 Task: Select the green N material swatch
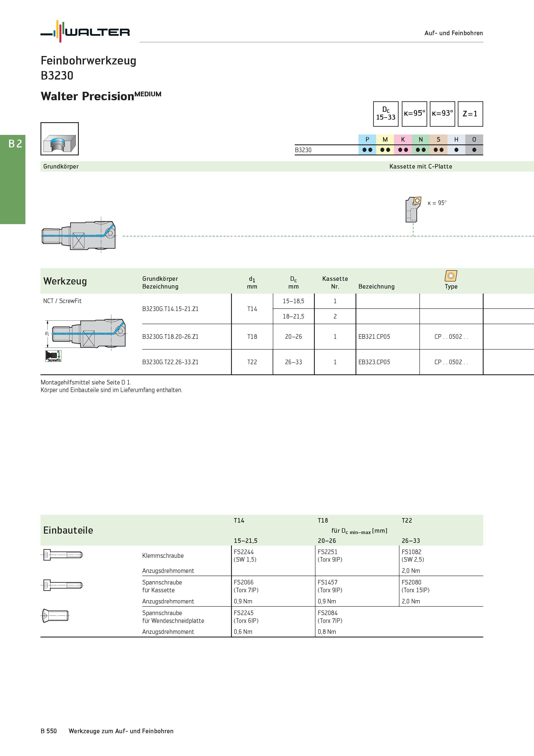[421, 145]
